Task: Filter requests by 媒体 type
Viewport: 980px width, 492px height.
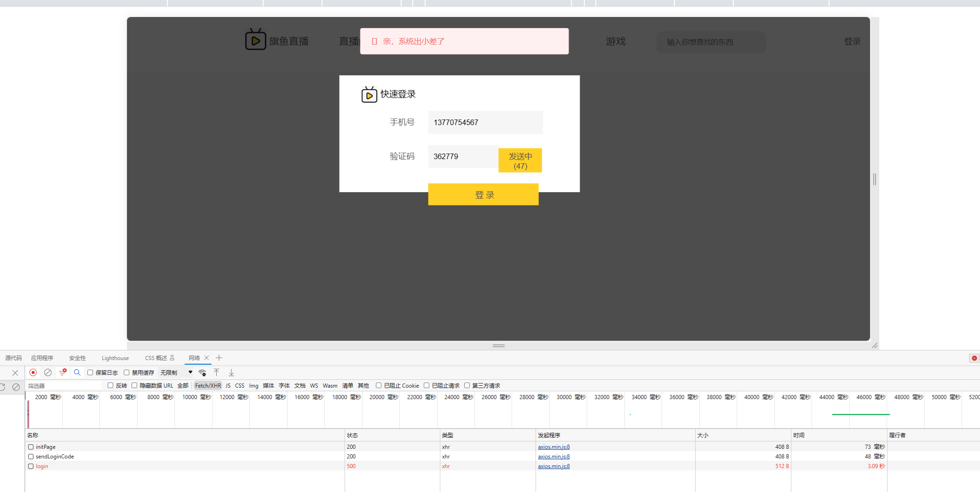Action: (269, 386)
